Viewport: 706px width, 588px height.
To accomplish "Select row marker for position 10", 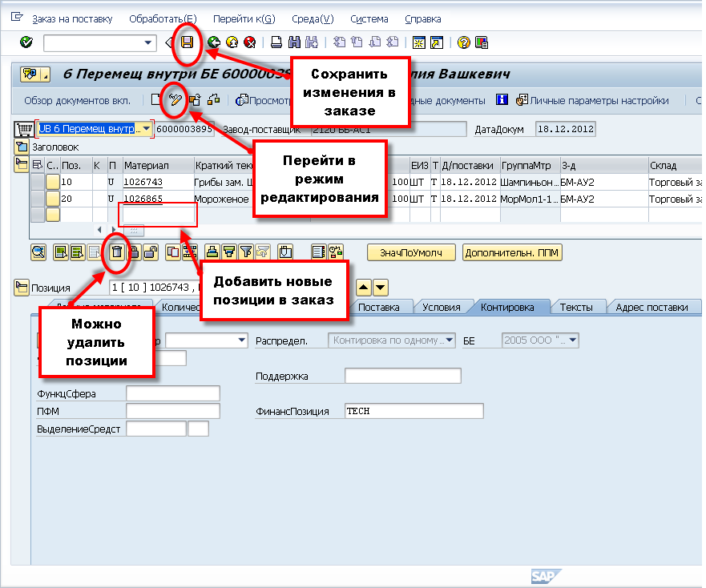I will (x=38, y=182).
